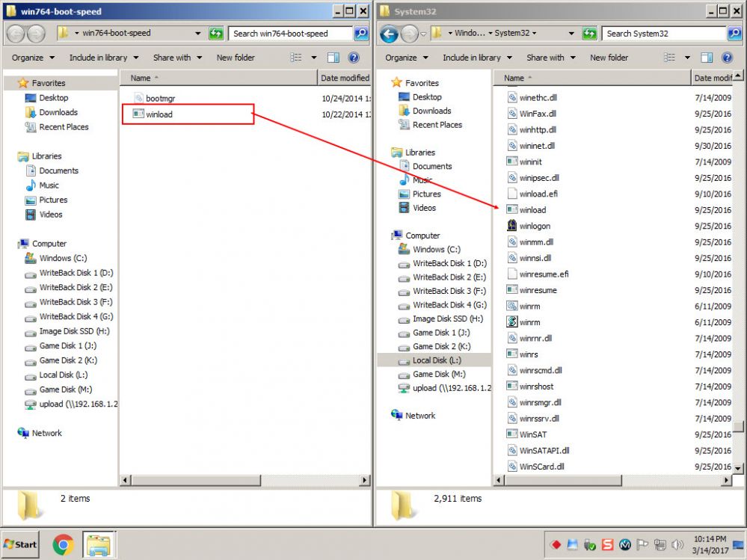Image resolution: width=747 pixels, height=560 pixels.
Task: Open Organize menu in System32 window
Action: 407,58
